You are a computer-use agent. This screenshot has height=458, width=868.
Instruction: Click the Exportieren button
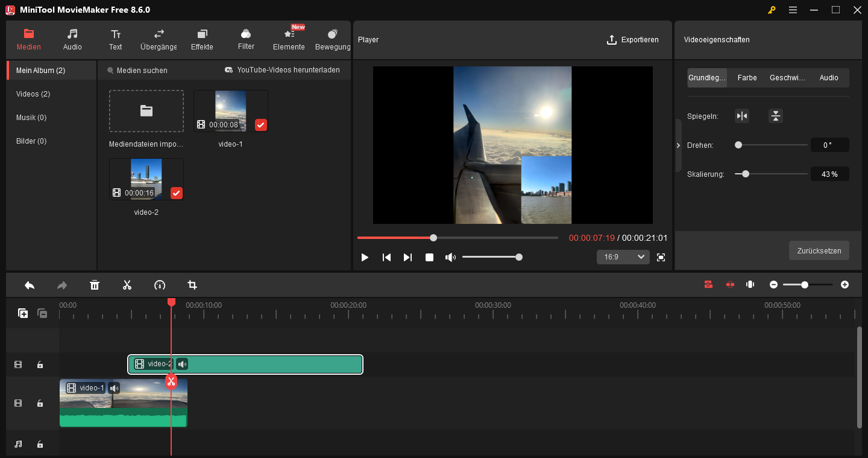[633, 40]
